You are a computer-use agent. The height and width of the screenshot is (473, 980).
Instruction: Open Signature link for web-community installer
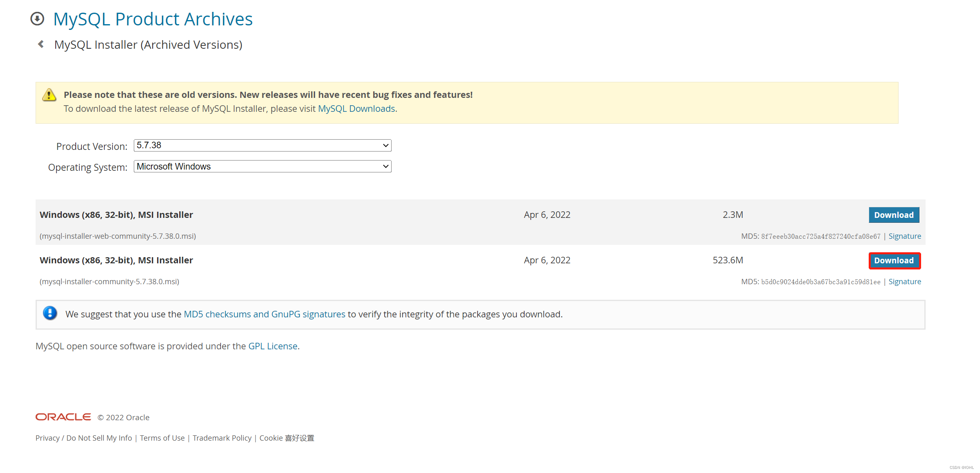904,236
